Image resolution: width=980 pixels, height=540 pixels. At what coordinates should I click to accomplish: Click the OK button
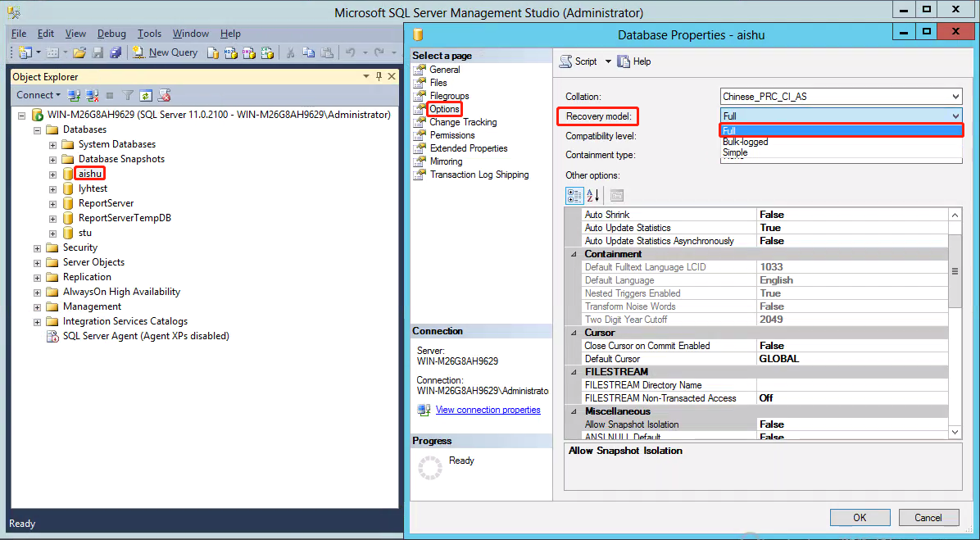(860, 518)
